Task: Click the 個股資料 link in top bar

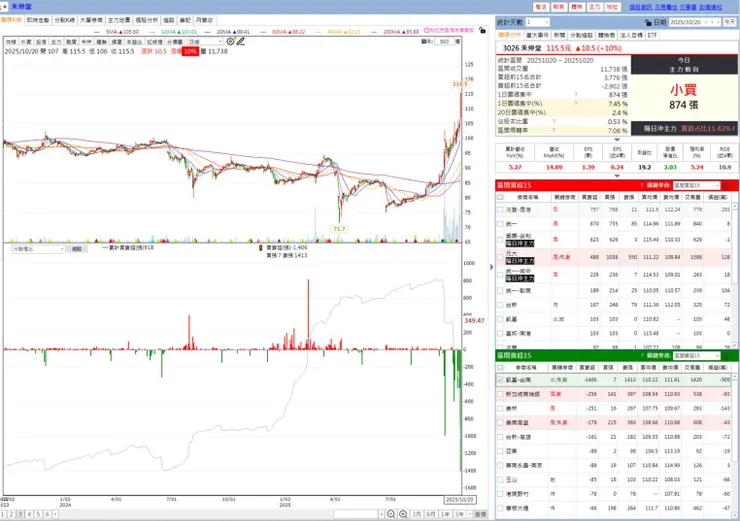Action: click(x=640, y=7)
